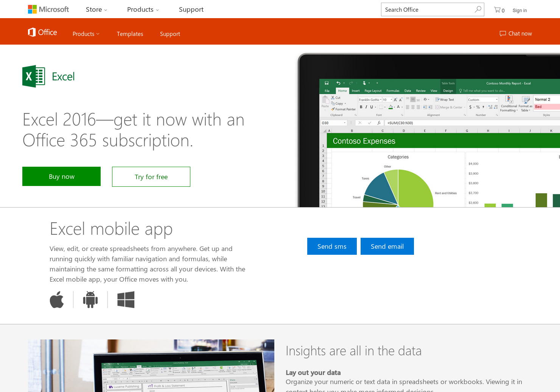Expand Products menu in the Office bar
Screen dimensions: 560x392
tap(86, 34)
